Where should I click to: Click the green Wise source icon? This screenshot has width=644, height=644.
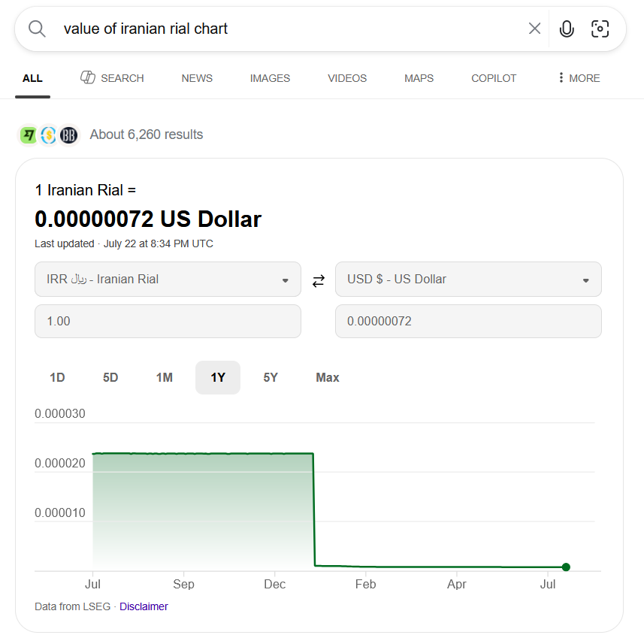coord(29,135)
